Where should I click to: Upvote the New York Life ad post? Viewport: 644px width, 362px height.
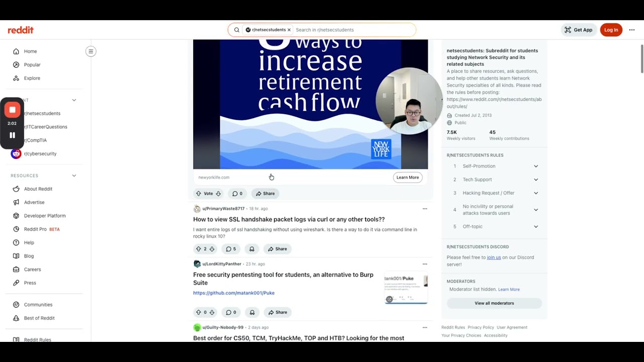[199, 194]
